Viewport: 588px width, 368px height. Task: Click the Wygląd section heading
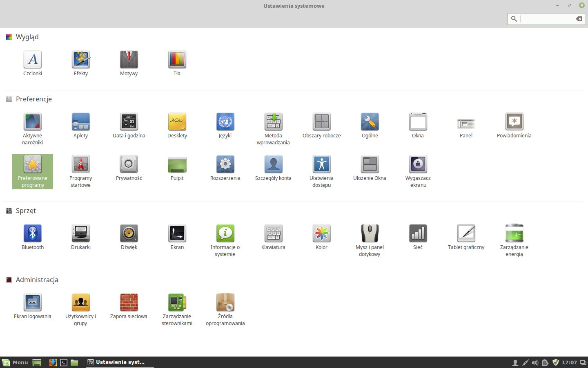27,37
